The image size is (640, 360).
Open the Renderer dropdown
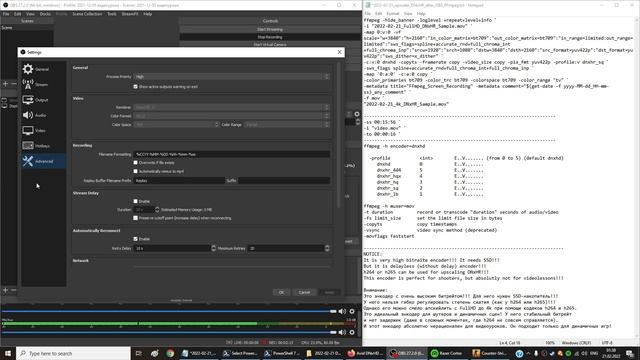231,107
